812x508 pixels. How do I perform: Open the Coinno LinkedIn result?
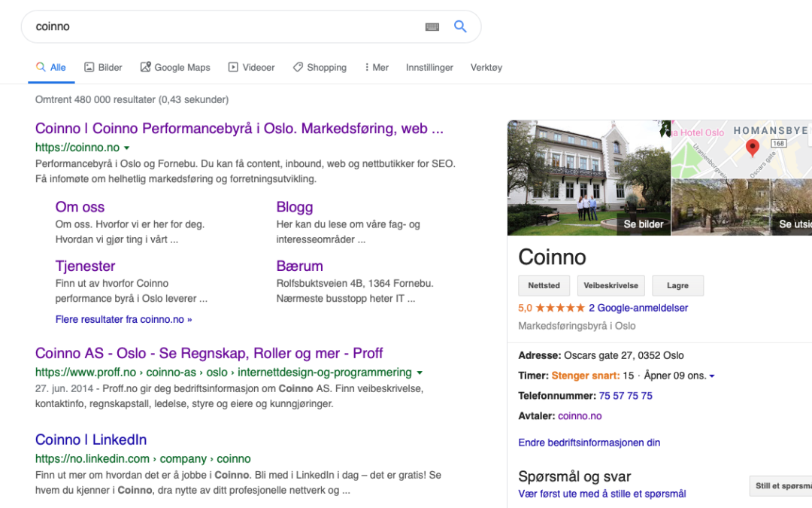(91, 440)
